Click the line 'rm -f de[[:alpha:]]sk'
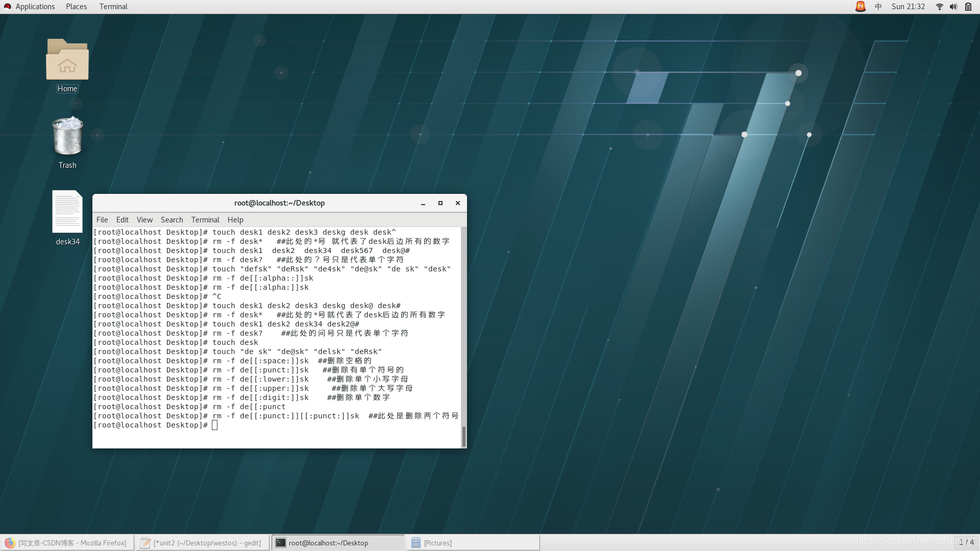The height and width of the screenshot is (551, 980). point(201,287)
